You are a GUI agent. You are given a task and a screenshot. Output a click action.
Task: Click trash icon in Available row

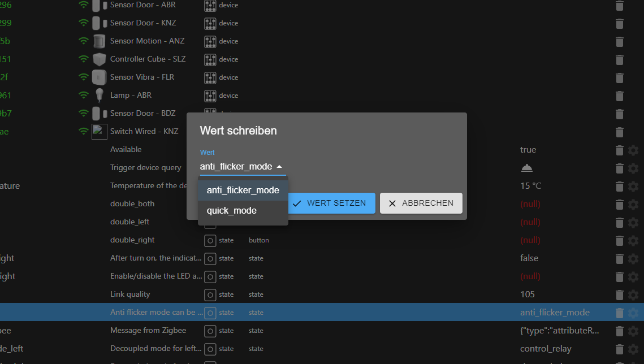point(620,150)
